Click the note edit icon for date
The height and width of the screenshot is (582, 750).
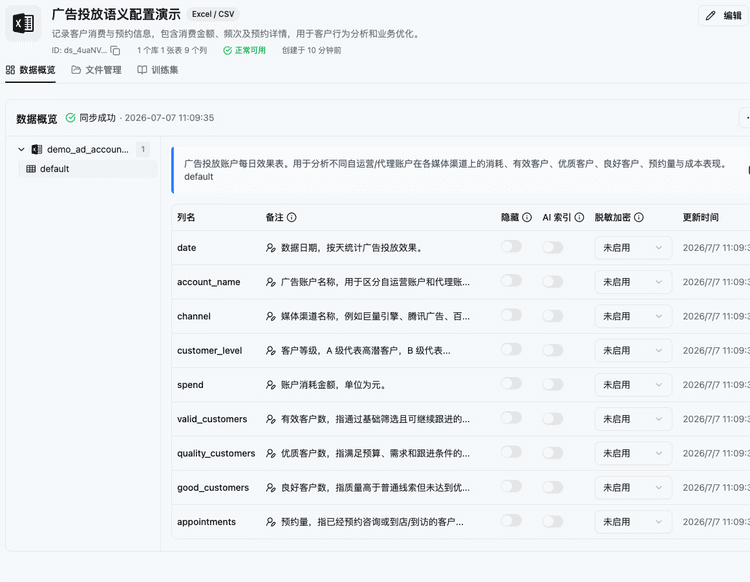(271, 248)
